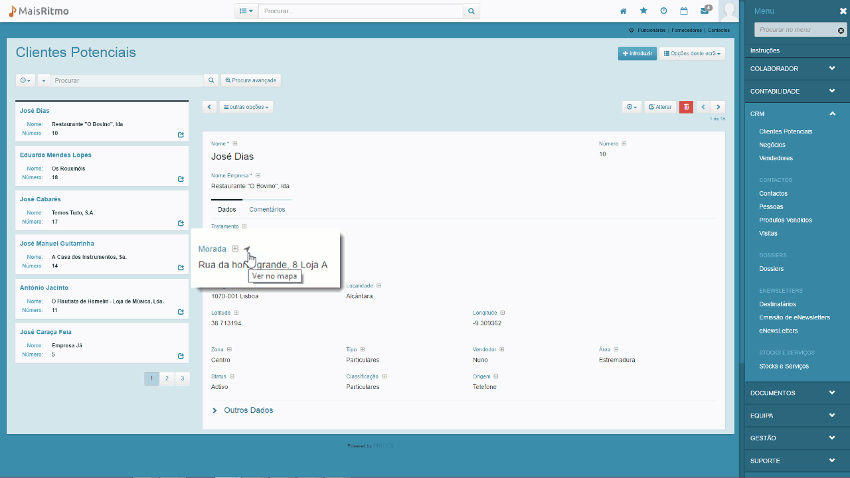Screen dimensions: 850x478
Task: Open Negócios in the CRM menu
Action: click(x=772, y=145)
